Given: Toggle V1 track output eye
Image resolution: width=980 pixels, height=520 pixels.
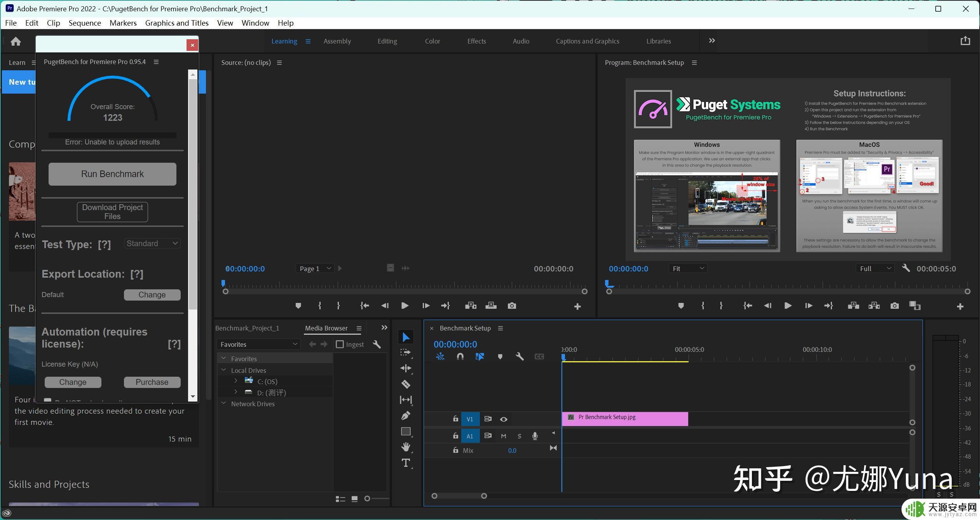Looking at the screenshot, I should point(504,419).
